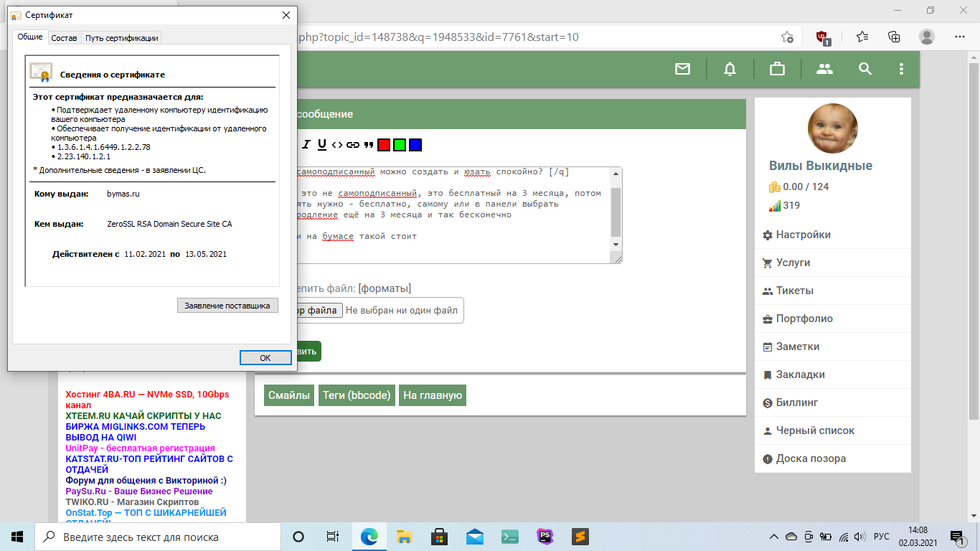Open the three-dot menu in green header
Screen dimensions: 980x551
point(902,69)
